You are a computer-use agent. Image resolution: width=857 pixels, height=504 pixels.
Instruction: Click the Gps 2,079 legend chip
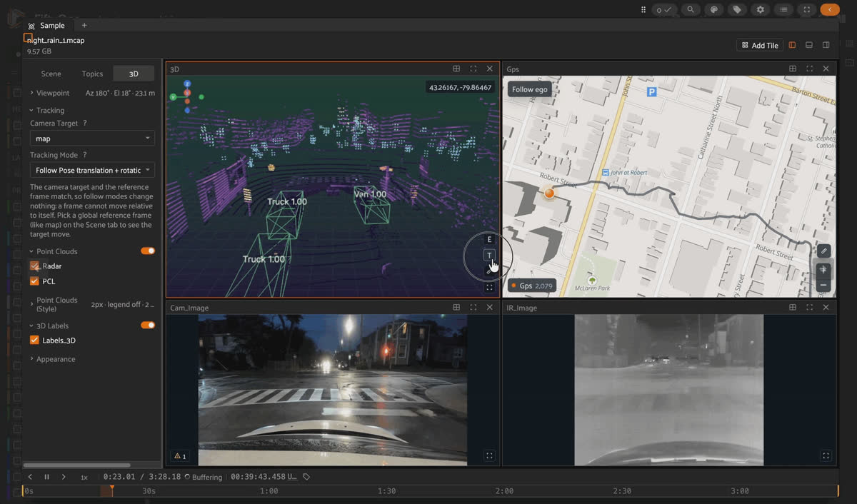[532, 286]
